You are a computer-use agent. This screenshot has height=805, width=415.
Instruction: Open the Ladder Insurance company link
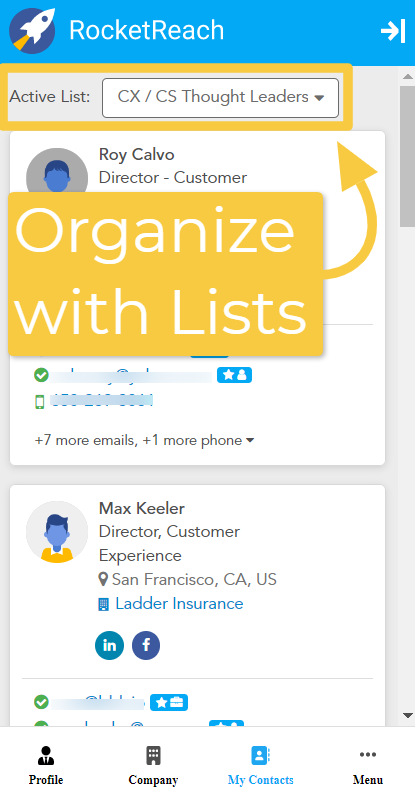tap(179, 604)
